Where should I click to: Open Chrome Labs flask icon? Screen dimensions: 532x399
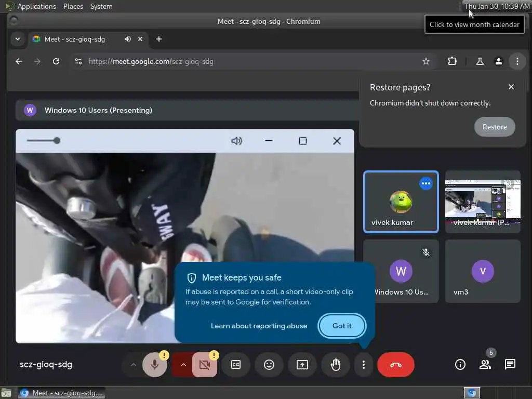(x=480, y=61)
